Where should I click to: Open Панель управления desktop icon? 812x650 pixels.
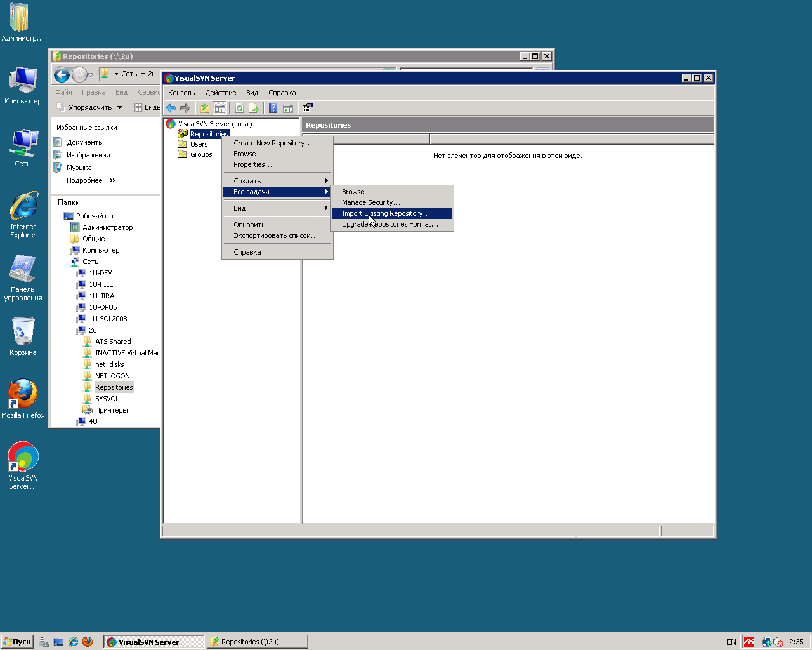pyautogui.click(x=23, y=277)
